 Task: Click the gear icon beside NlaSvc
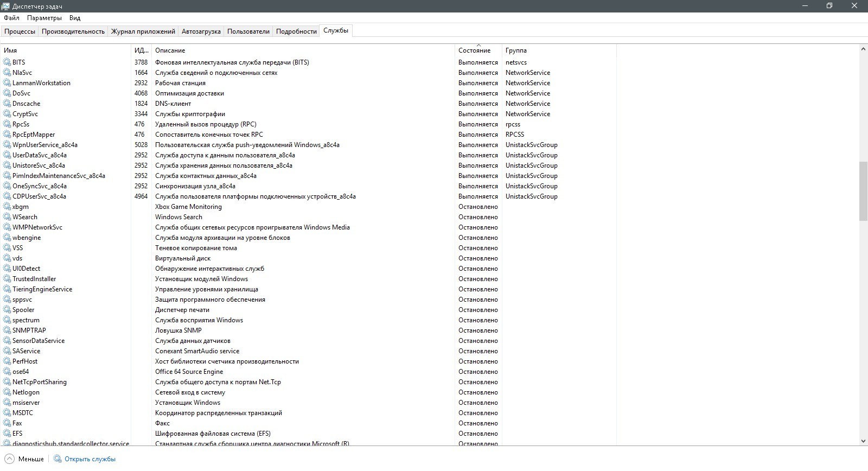(x=7, y=73)
